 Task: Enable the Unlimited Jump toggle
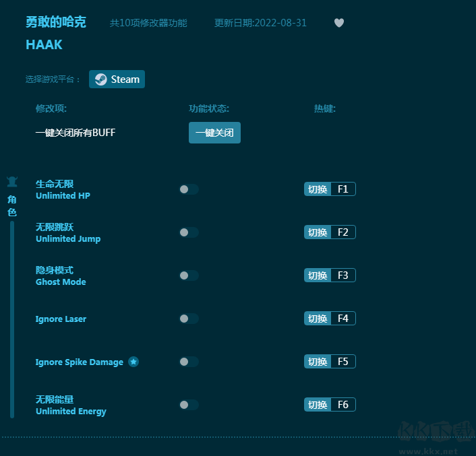tap(189, 232)
